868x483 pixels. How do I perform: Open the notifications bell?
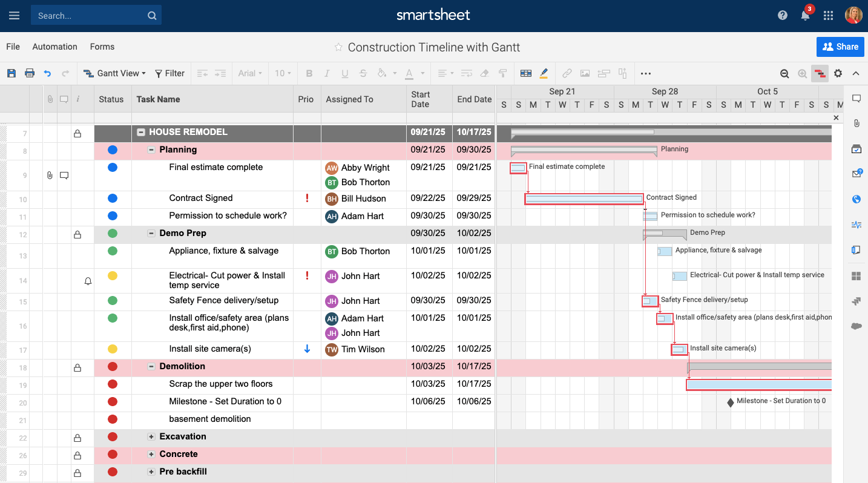(x=805, y=16)
